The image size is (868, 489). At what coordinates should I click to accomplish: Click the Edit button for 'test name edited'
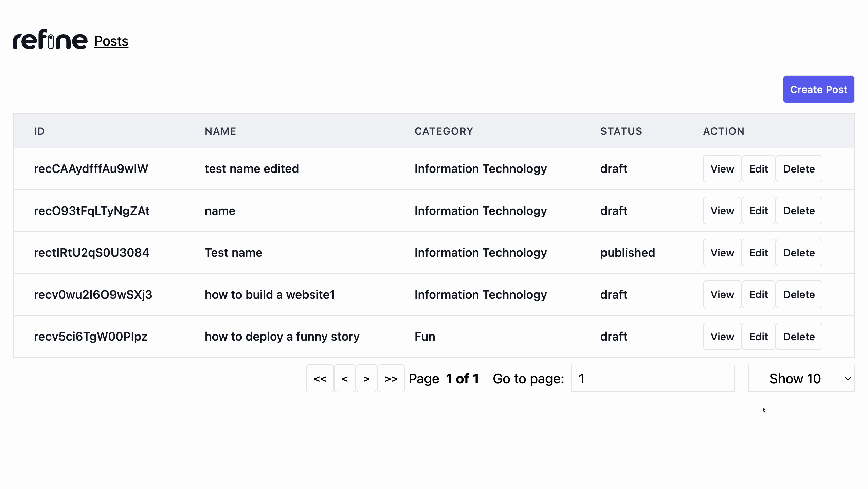pos(758,169)
